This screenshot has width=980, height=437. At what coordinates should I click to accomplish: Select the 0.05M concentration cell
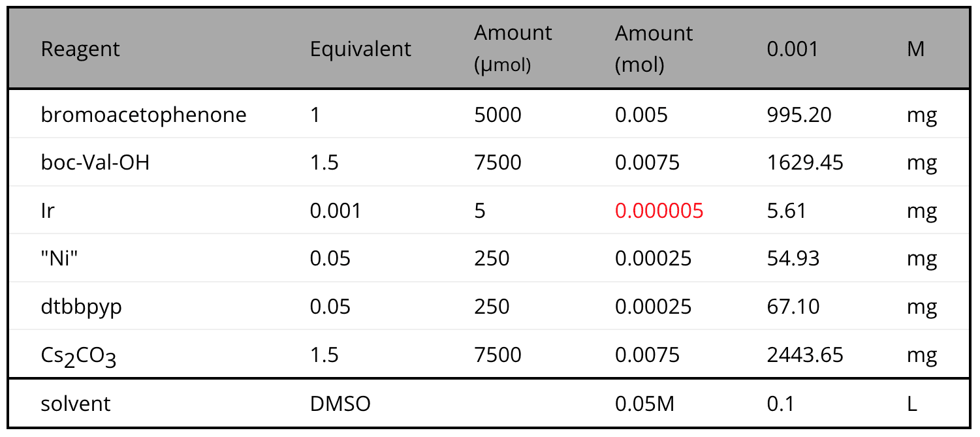tap(644, 404)
